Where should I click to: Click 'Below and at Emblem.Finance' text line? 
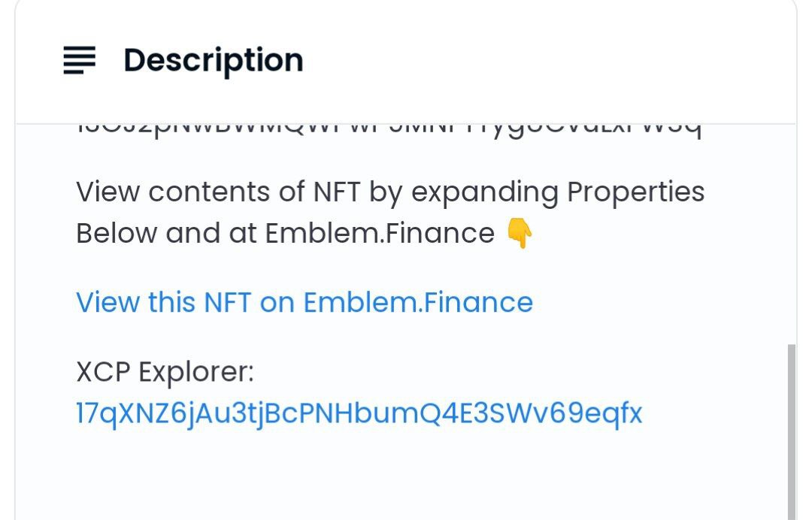pos(286,233)
